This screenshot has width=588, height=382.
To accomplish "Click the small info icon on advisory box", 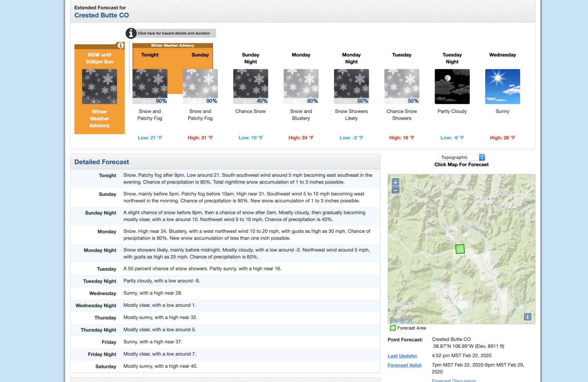I will [x=120, y=45].
